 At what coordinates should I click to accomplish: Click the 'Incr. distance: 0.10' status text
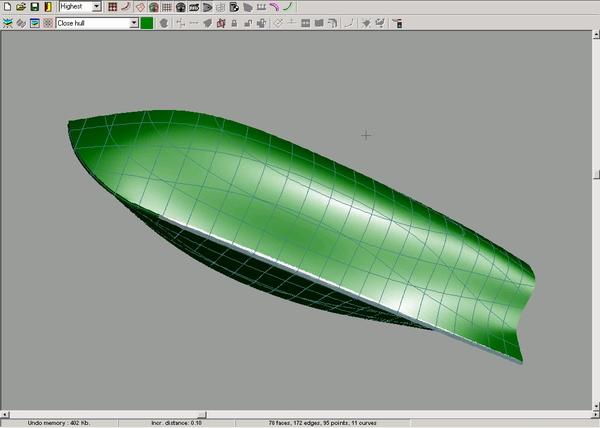click(x=176, y=423)
